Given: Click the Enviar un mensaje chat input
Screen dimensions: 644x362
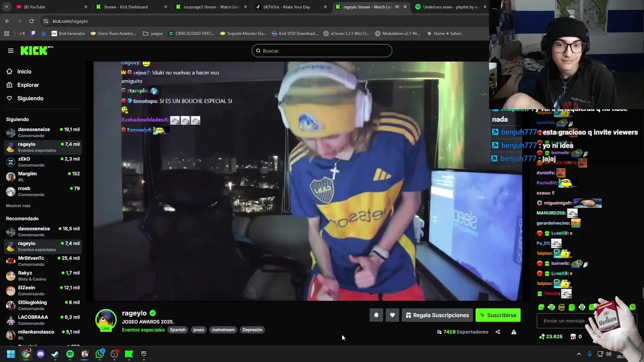Looking at the screenshot, I should pyautogui.click(x=563, y=321).
